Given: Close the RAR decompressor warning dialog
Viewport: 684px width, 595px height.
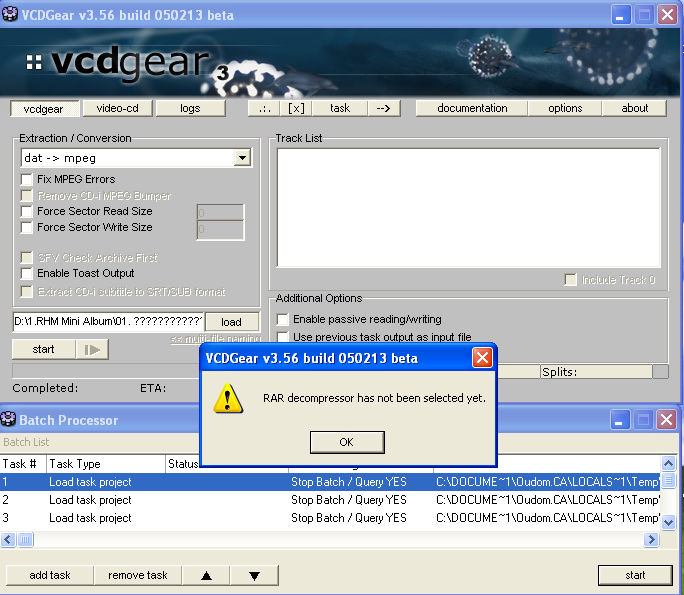Looking at the screenshot, I should point(482,358).
